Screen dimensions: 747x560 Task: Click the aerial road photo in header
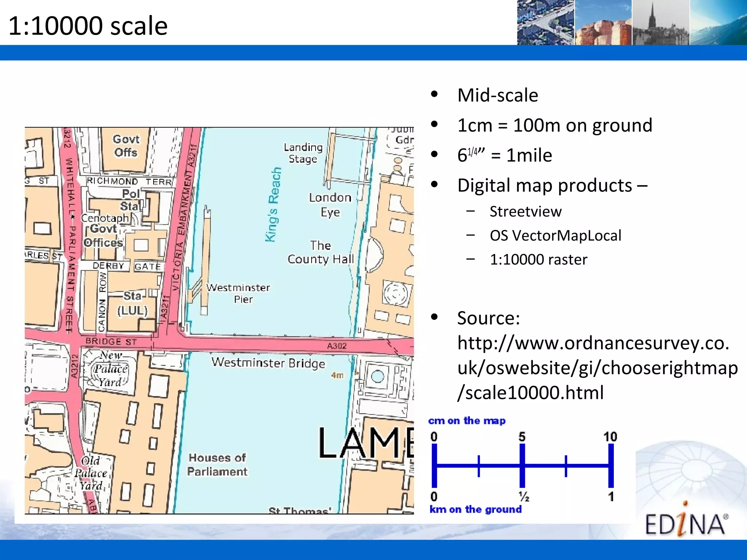coord(546,23)
